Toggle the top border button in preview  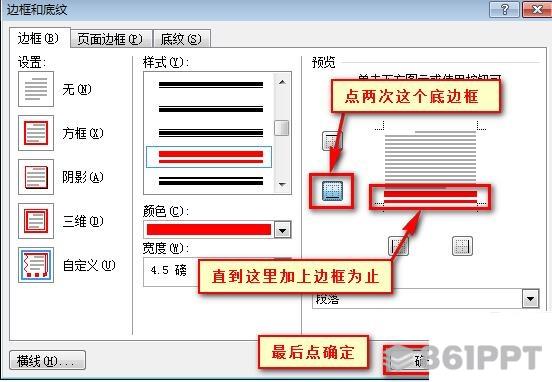(332, 141)
